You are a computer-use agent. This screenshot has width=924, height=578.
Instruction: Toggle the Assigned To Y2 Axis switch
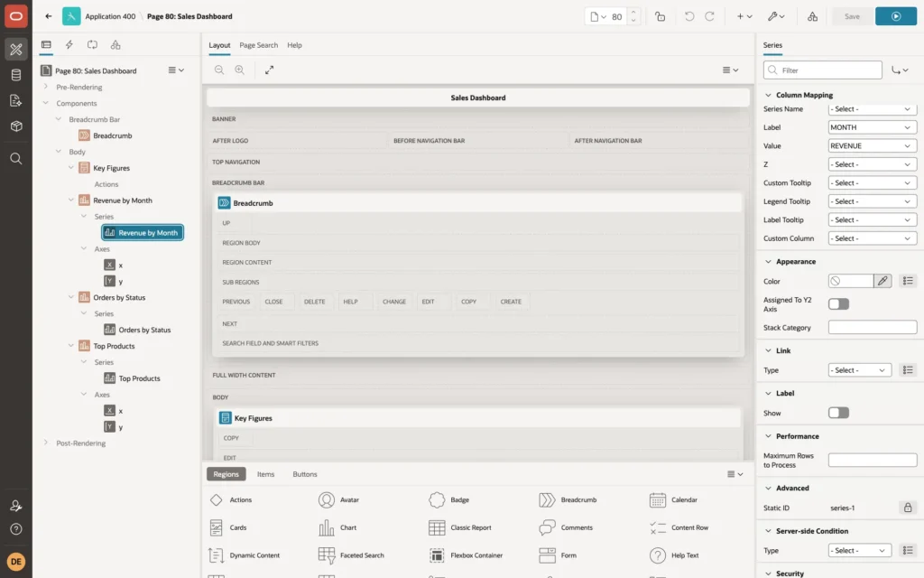[x=838, y=304]
